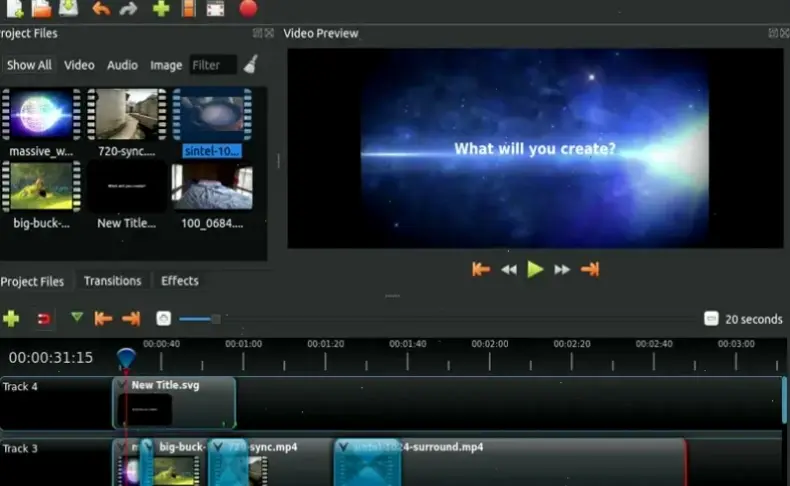Open the sintel surround clip menu arrow

pos(343,447)
